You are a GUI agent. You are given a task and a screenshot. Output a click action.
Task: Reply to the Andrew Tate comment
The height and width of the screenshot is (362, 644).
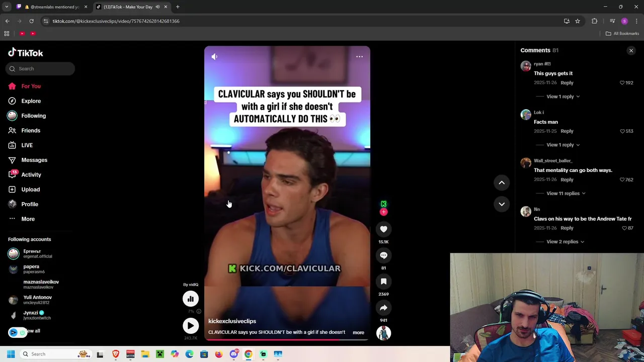coord(567,228)
